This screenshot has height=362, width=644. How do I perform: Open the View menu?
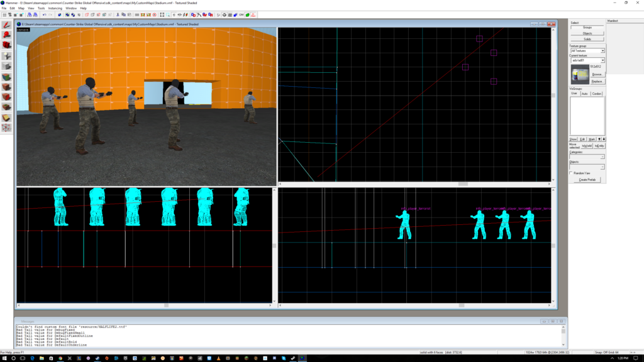[31, 8]
